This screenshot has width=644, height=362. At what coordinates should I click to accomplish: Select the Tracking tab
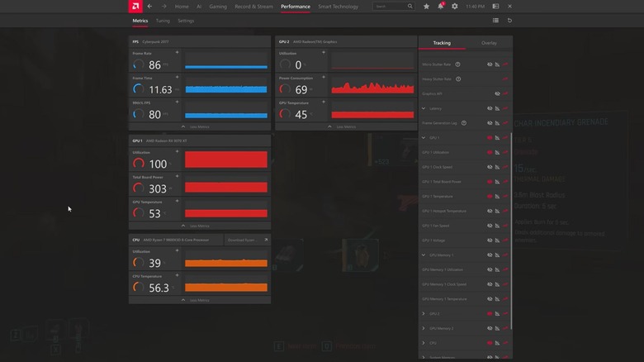coord(442,43)
